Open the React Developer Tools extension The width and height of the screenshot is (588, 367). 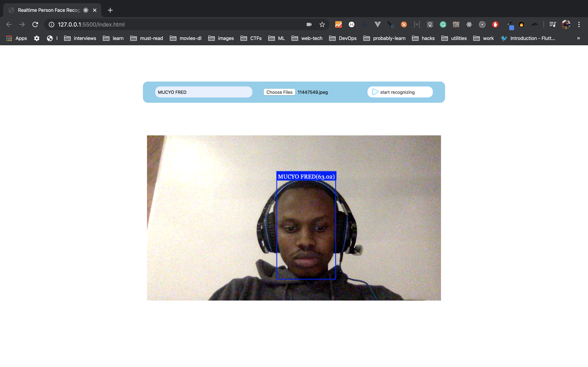[x=469, y=24]
